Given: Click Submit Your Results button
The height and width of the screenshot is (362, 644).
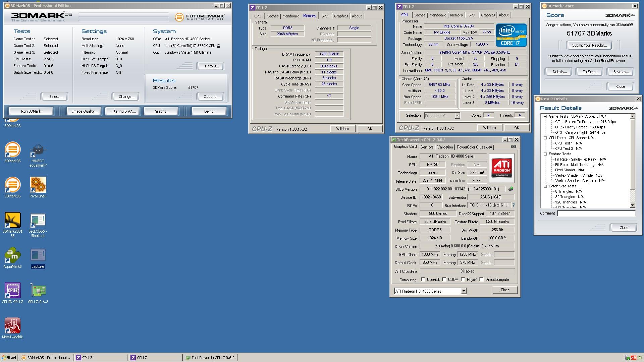Looking at the screenshot, I should click(x=589, y=45).
